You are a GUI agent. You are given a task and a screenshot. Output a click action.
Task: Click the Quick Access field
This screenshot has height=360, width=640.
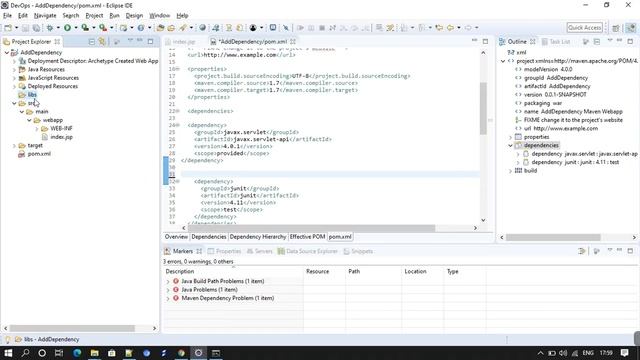tap(584, 27)
